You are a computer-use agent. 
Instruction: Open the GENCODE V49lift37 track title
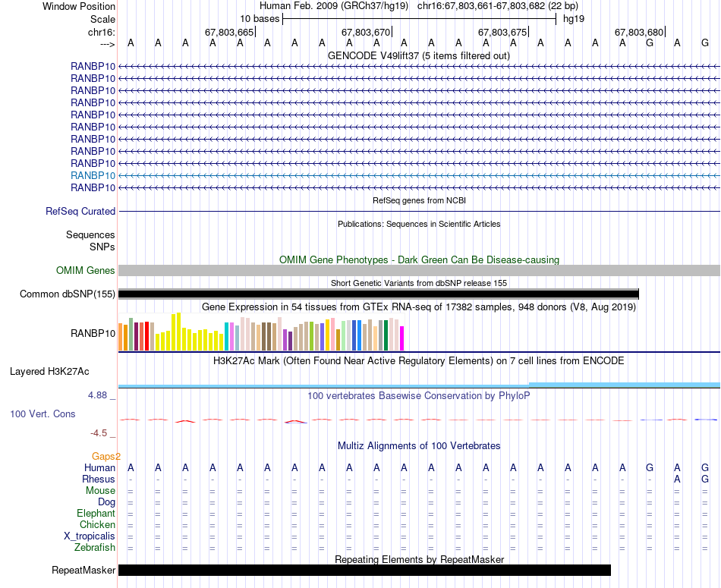(x=418, y=55)
